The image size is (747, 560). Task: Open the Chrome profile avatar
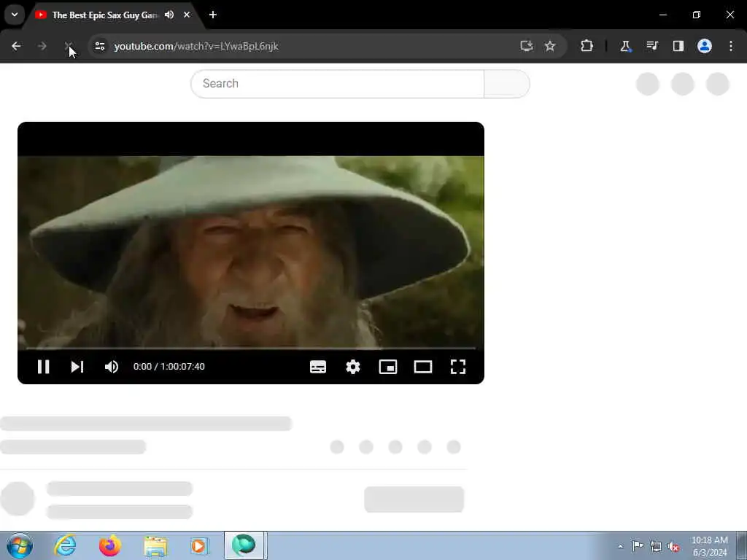[705, 46]
